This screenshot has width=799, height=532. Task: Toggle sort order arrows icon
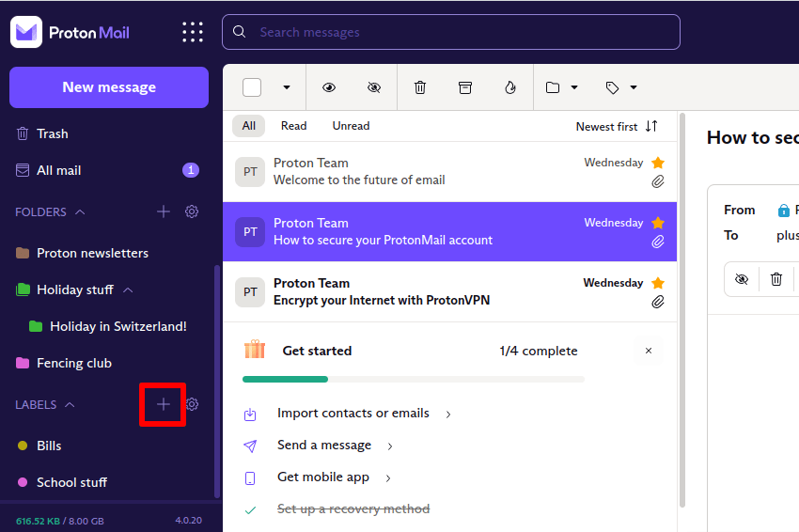pyautogui.click(x=651, y=126)
